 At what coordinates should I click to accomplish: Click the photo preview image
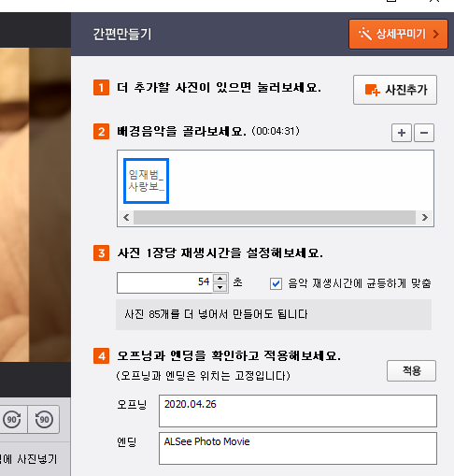(x=35, y=205)
